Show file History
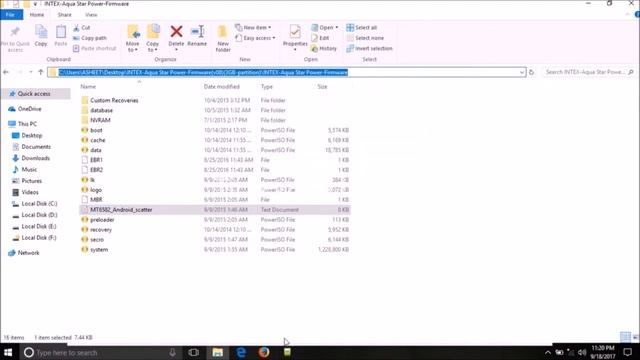 pos(324,48)
